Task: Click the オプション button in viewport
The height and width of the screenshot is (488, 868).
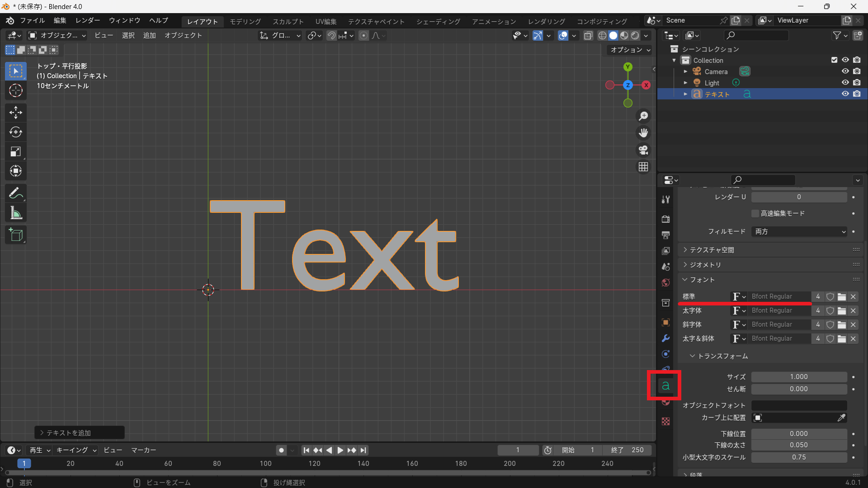Action: pyautogui.click(x=630, y=50)
